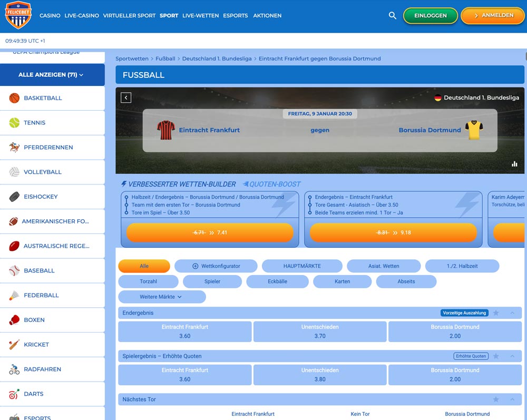
Task: Click the basketball sport icon
Action: (x=14, y=98)
